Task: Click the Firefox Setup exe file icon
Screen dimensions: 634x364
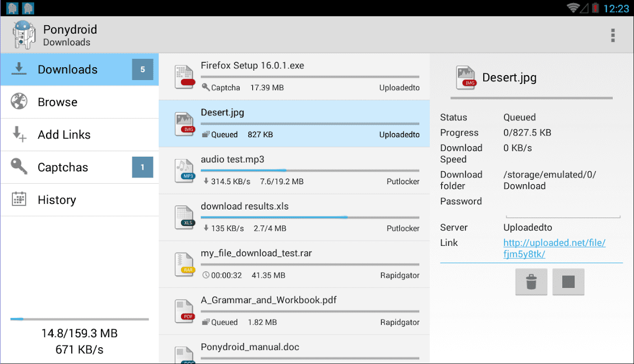Action: [184, 77]
